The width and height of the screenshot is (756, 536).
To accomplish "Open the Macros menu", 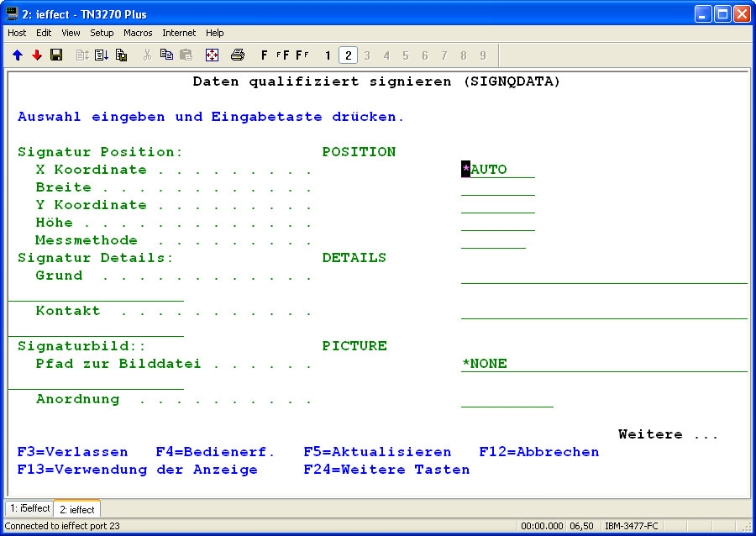I will pyautogui.click(x=138, y=33).
